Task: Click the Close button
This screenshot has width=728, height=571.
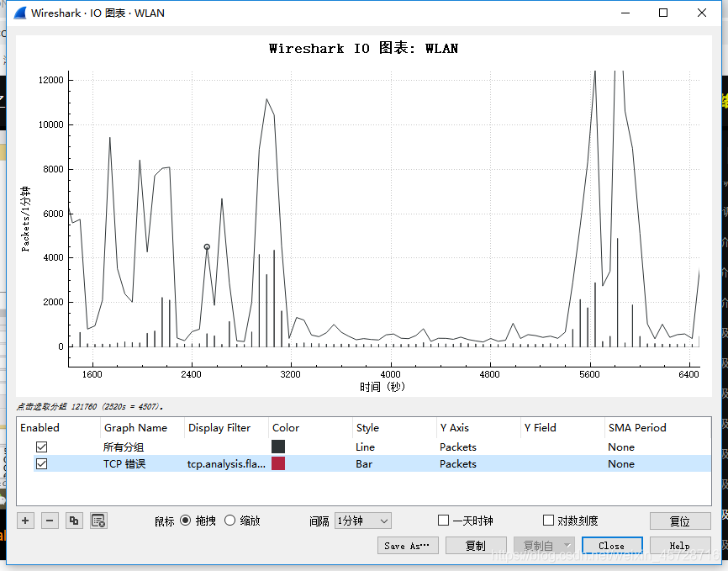Action: (x=612, y=546)
